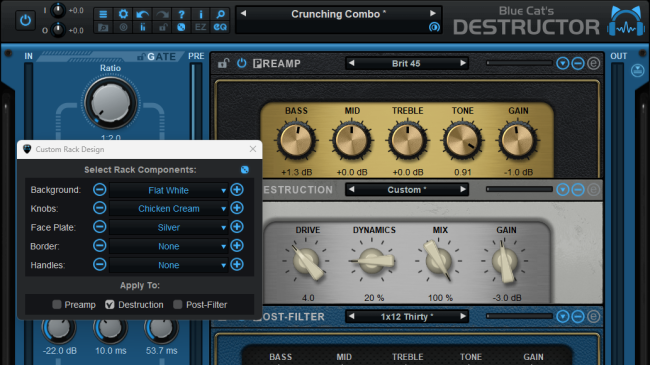Open the Face Plate Silver dropdown
650x365 pixels.
(168, 227)
